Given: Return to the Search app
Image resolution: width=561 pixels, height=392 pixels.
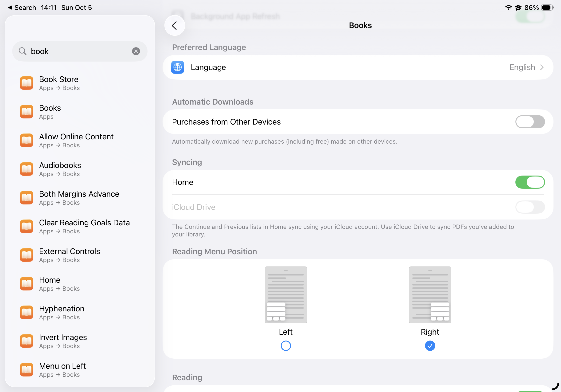Looking at the screenshot, I should pyautogui.click(x=22, y=8).
